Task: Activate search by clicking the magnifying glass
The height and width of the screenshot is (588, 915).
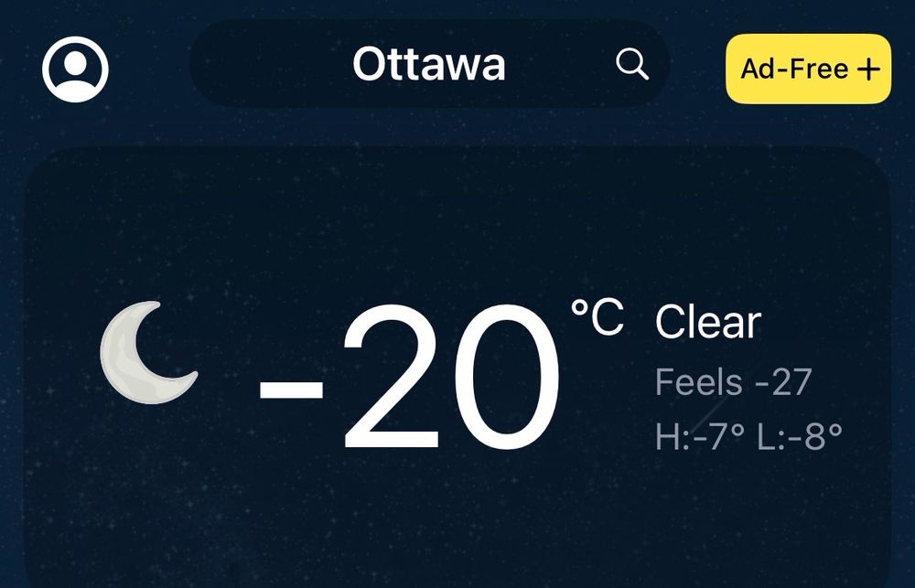Action: (x=631, y=66)
